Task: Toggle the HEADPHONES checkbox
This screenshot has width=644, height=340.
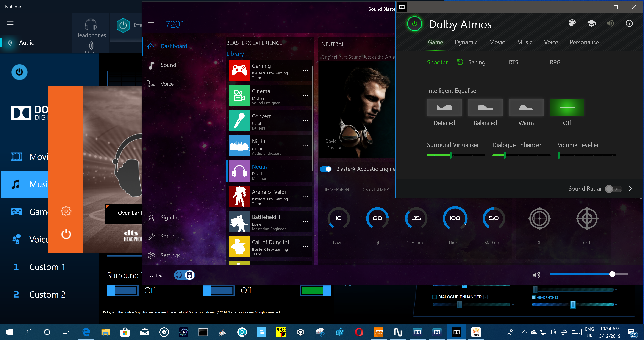Action: [x=533, y=297]
